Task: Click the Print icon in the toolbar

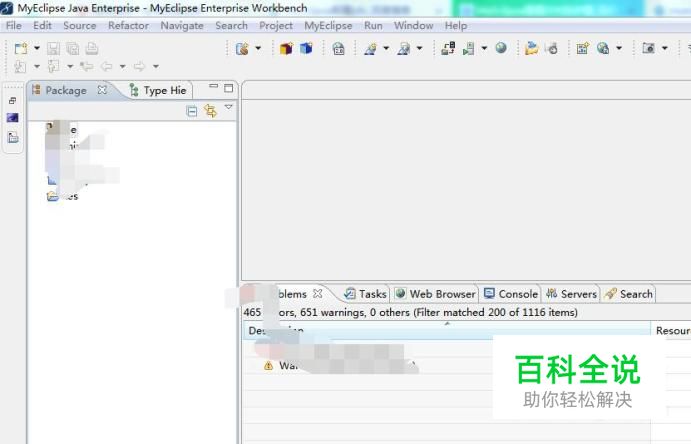Action: point(92,48)
